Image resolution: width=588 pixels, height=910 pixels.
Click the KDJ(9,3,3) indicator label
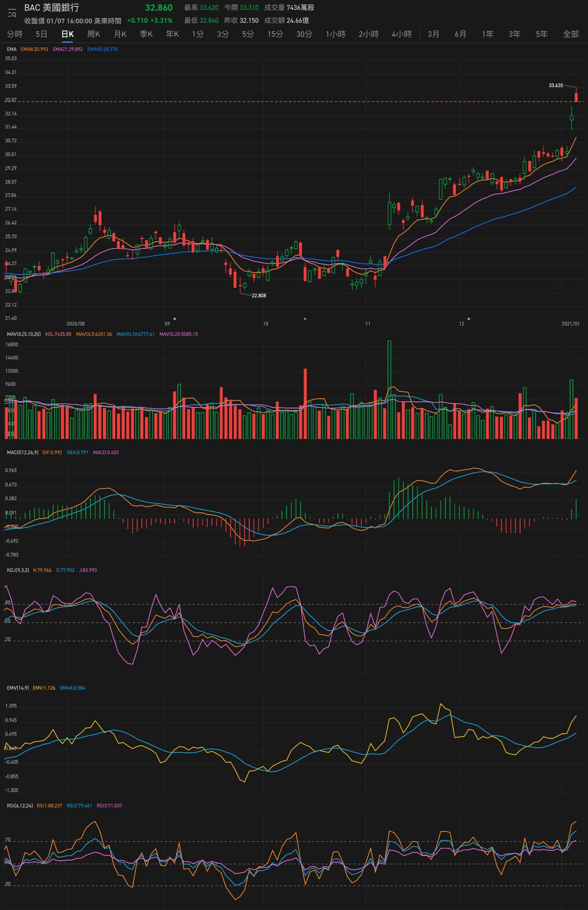click(x=18, y=570)
